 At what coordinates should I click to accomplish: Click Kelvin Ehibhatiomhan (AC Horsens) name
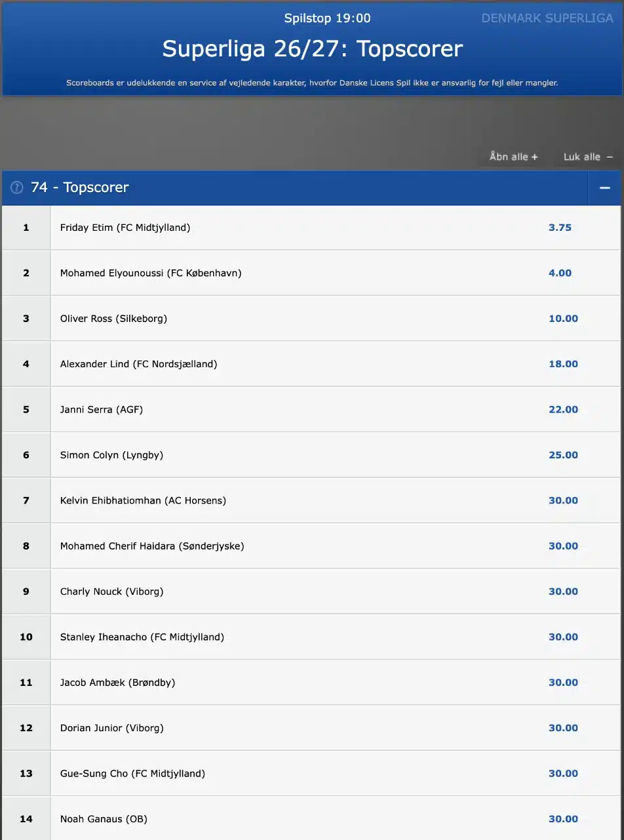click(x=143, y=500)
